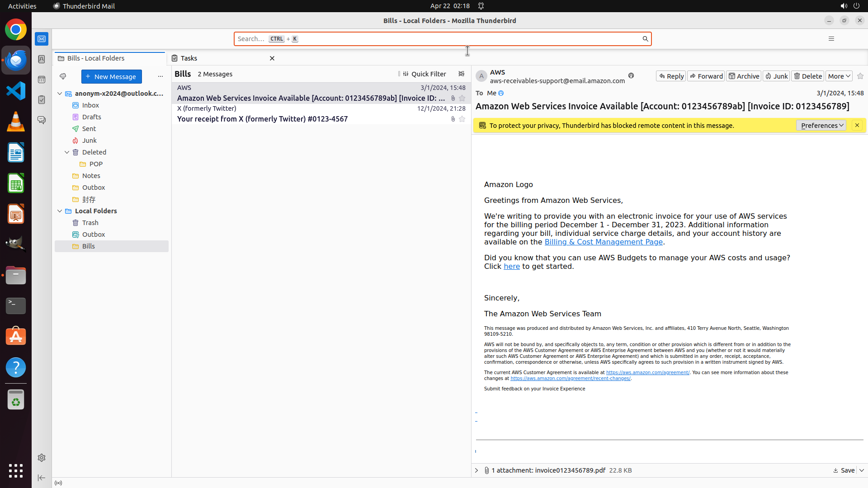Image resolution: width=868 pixels, height=488 pixels.
Task: Click the Get Messages cloud icon
Action: [63, 76]
